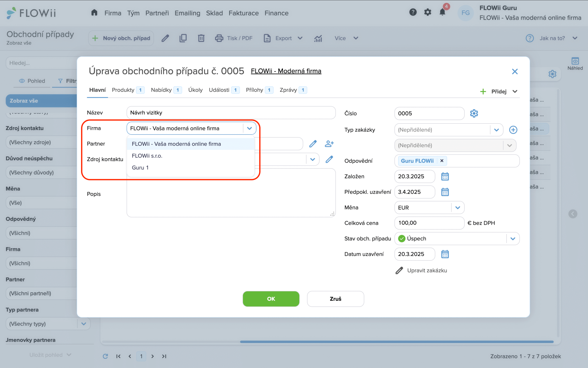
Task: Click the refresh icon in pagination bar
Action: pyautogui.click(x=105, y=356)
